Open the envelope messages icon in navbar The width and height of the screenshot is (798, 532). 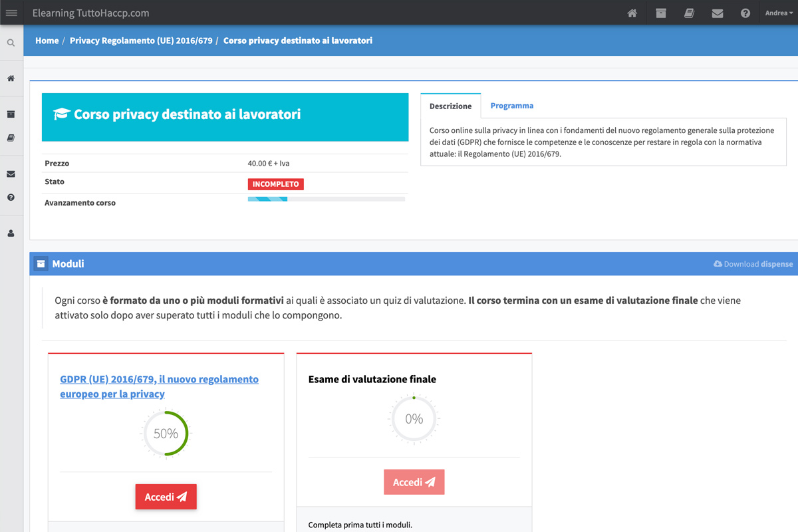[x=718, y=13]
